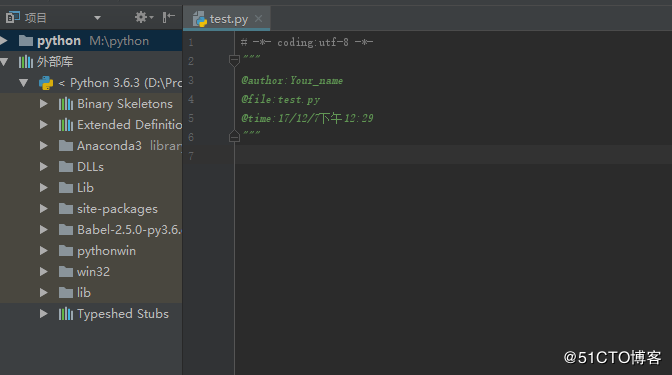This screenshot has width=672, height=375.
Task: Open the project view settings gear
Action: (x=144, y=17)
